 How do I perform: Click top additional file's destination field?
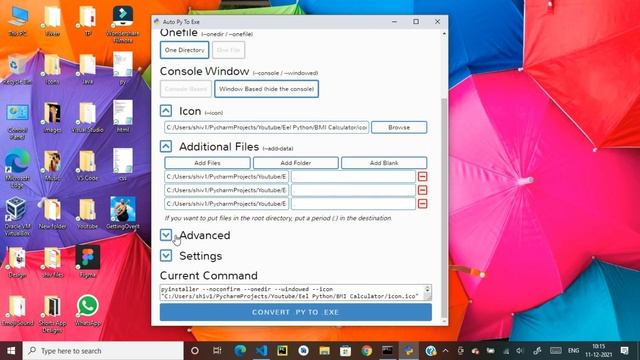[x=353, y=176]
